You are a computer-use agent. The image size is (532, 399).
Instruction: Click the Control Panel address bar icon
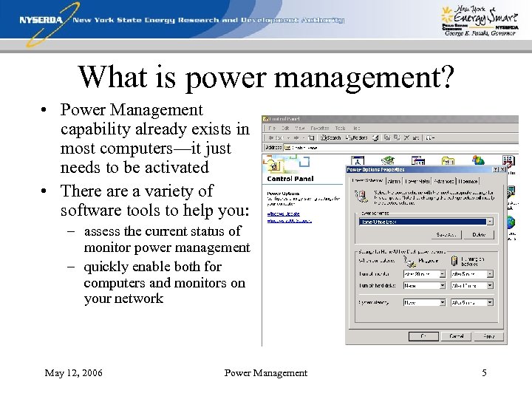pos(287,148)
